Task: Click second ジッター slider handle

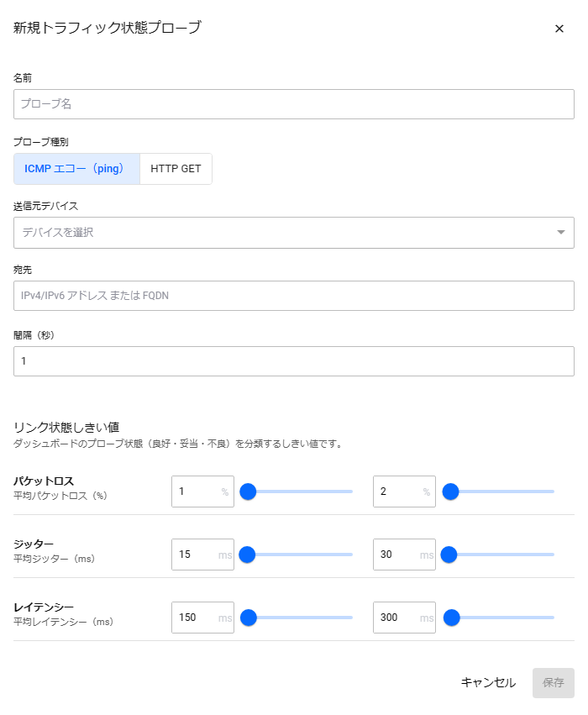Action: (449, 555)
